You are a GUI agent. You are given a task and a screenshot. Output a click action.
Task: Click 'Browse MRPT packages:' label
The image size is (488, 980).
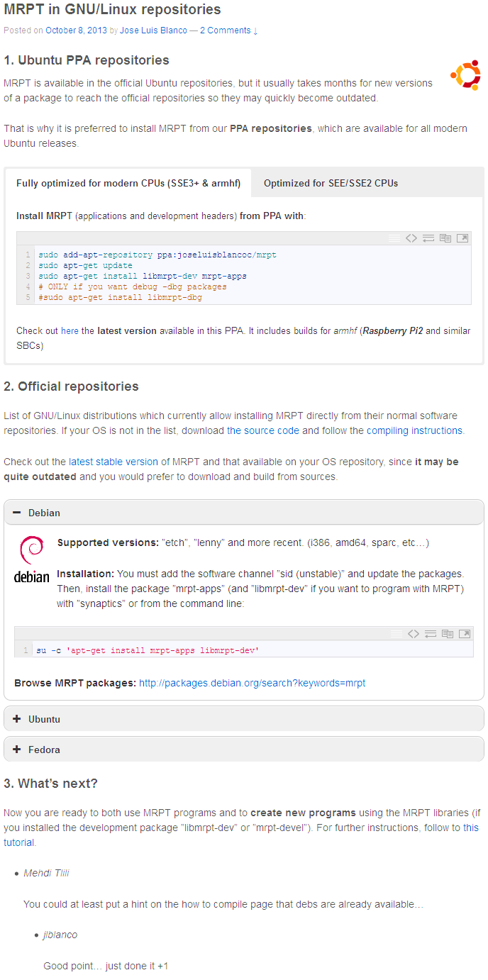point(75,683)
